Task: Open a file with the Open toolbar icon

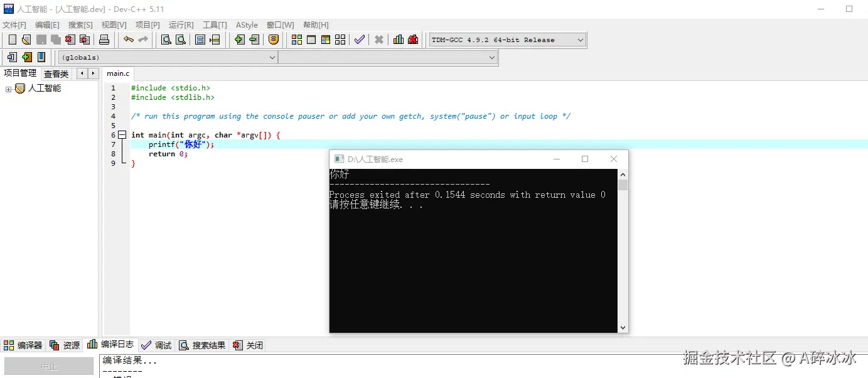Action: pyautogui.click(x=26, y=40)
